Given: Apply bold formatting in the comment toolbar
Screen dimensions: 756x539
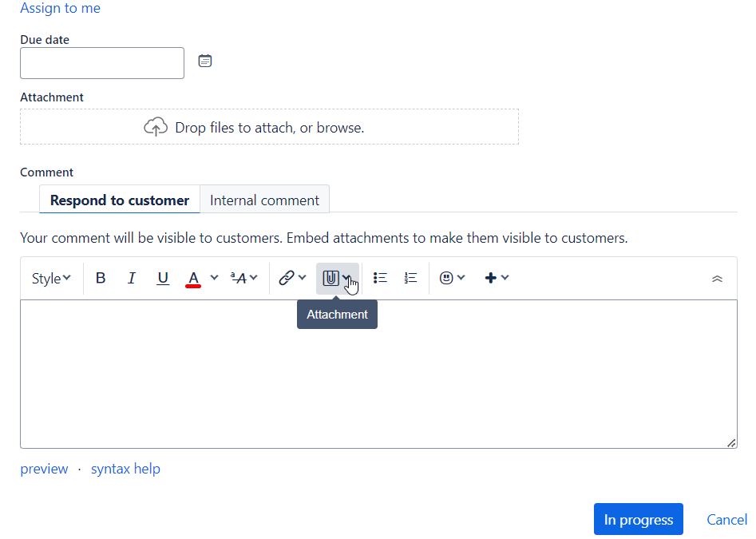Looking at the screenshot, I should pos(101,278).
